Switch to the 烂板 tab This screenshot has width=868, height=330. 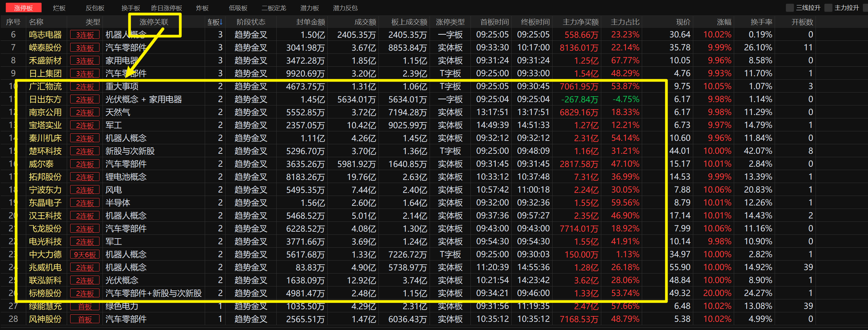(59, 8)
